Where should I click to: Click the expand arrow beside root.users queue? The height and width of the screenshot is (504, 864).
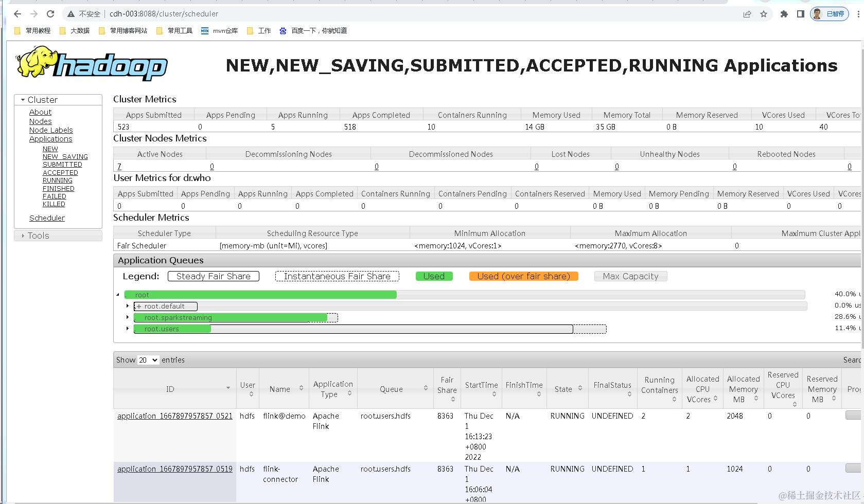[128, 329]
